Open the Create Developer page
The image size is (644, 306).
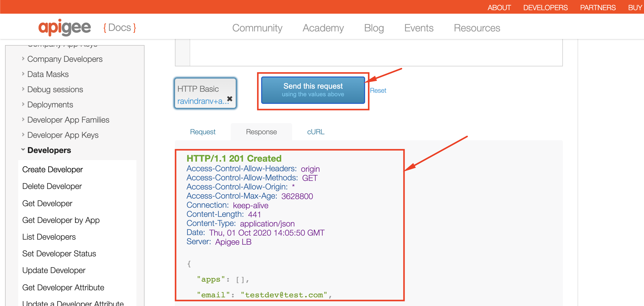[52, 169]
